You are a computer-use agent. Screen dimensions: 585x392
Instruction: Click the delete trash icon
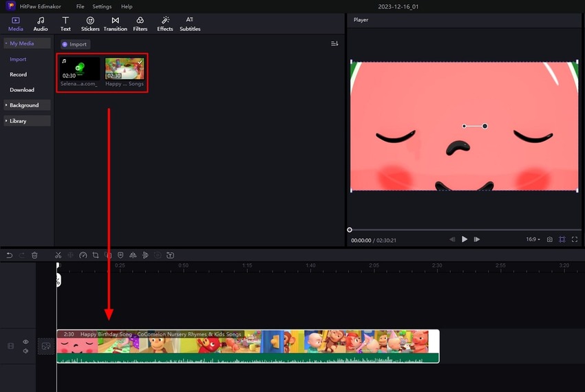pyautogui.click(x=34, y=255)
